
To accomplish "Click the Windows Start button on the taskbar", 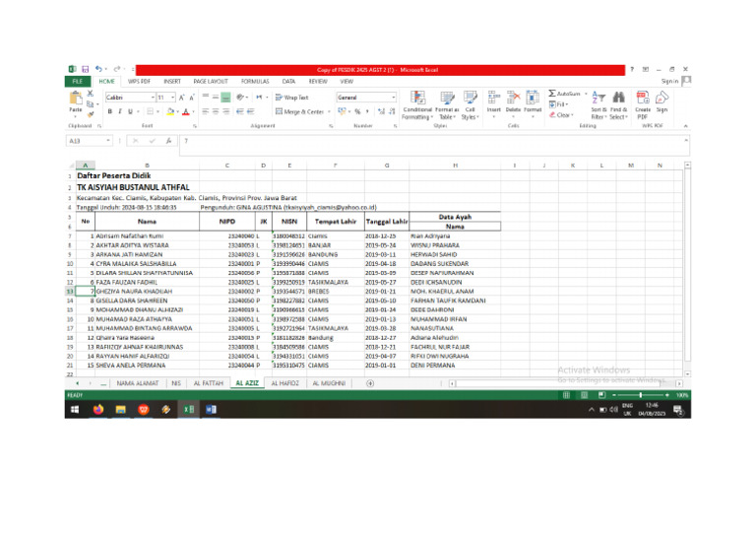I will tap(75, 410).
